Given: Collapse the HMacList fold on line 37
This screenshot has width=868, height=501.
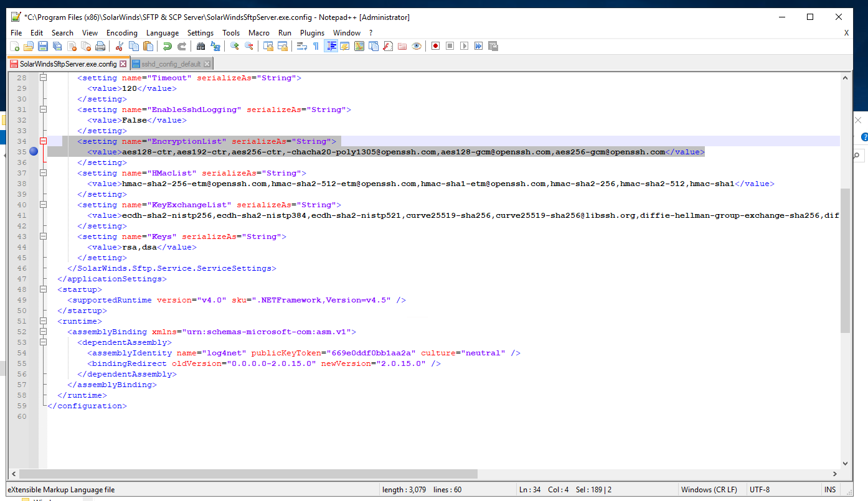Looking at the screenshot, I should point(43,173).
